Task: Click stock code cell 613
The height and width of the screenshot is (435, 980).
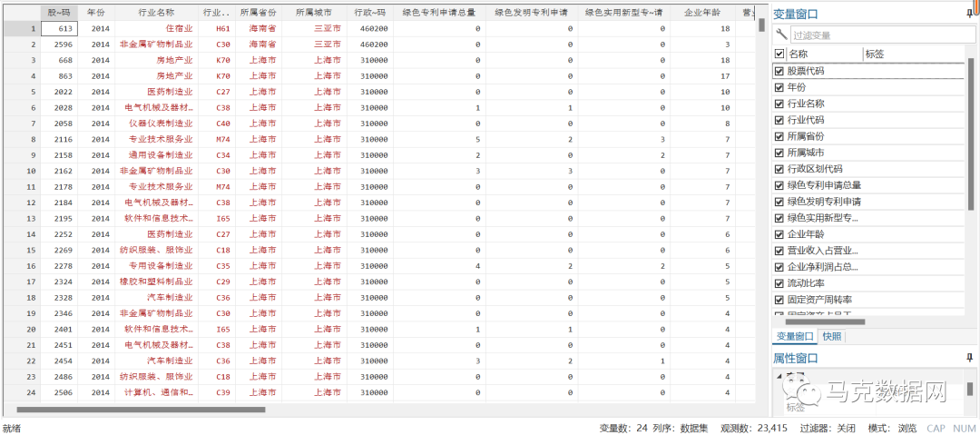Action: point(59,29)
